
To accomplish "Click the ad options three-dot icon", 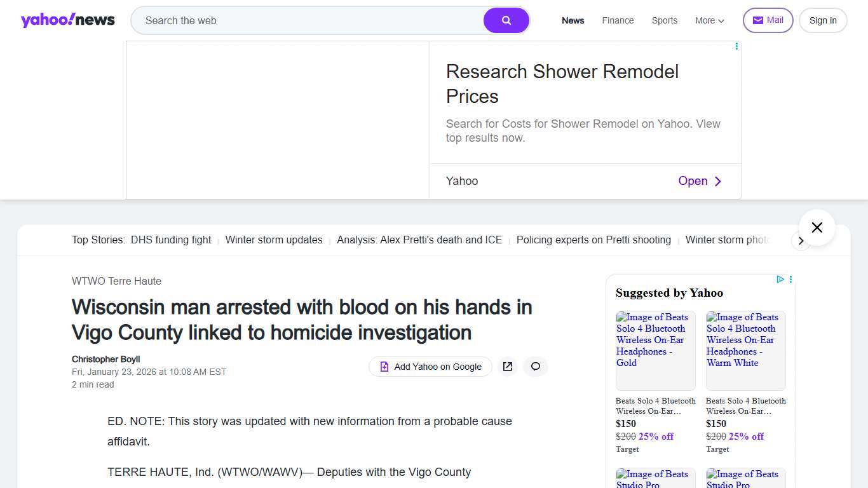I will click(x=736, y=46).
